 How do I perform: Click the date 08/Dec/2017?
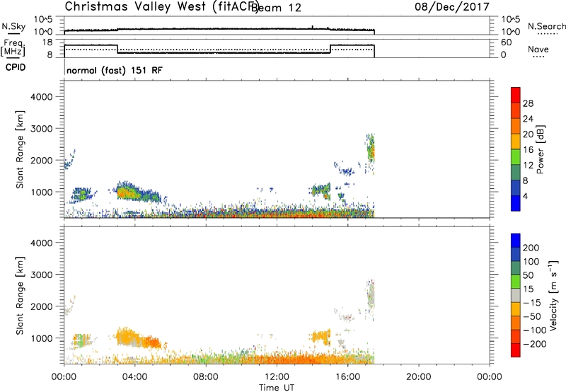pos(452,7)
